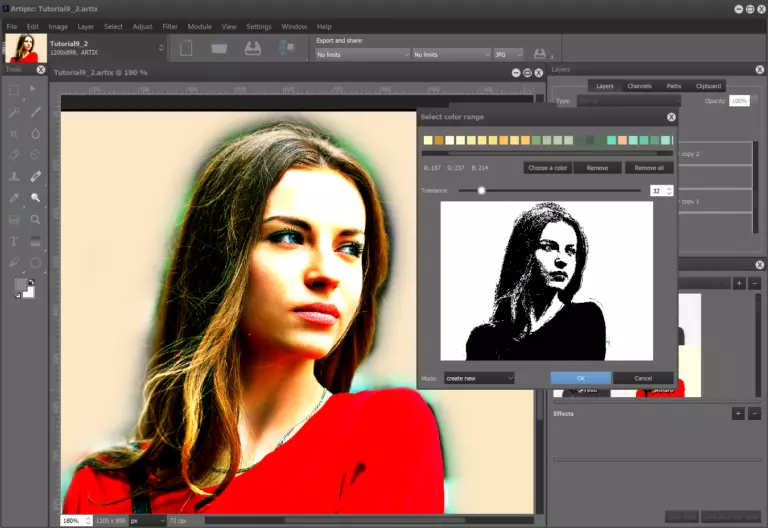Click the Tolerance slider handle

(481, 190)
